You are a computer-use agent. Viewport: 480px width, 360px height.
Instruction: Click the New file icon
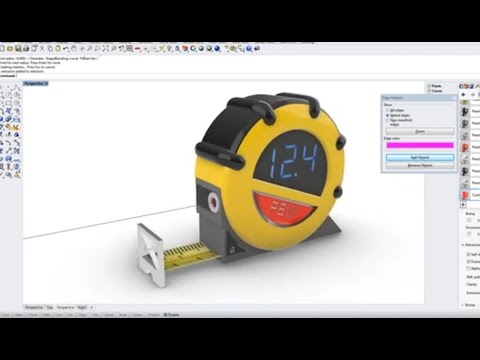[2, 49]
